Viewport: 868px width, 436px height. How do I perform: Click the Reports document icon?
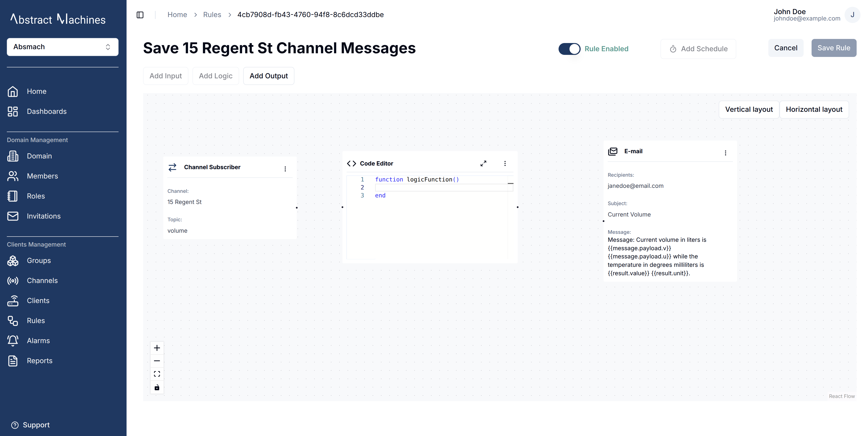(13, 361)
